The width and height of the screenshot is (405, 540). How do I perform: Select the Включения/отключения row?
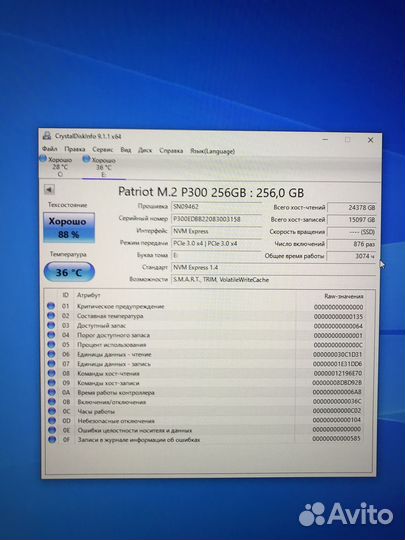click(206, 402)
